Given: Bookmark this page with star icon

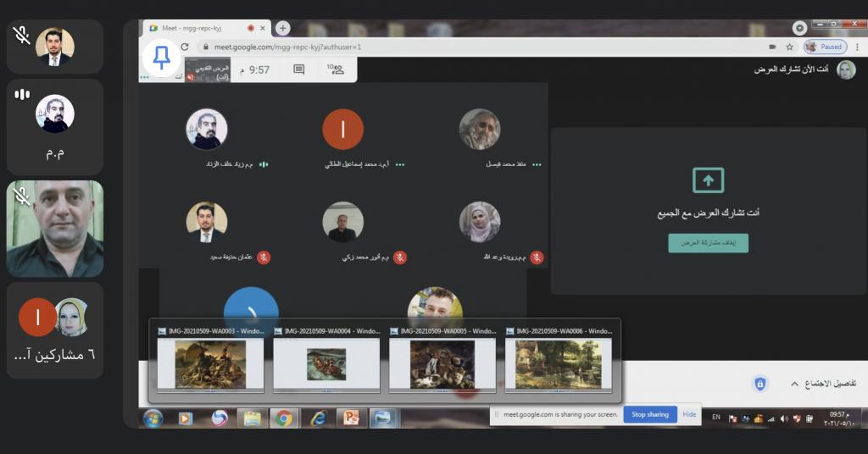Looking at the screenshot, I should point(789,47).
